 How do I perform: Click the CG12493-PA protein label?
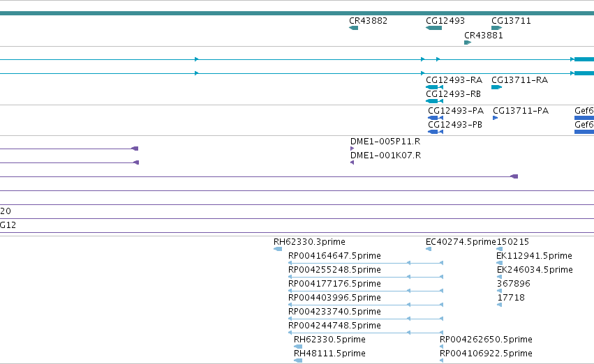pyautogui.click(x=456, y=110)
